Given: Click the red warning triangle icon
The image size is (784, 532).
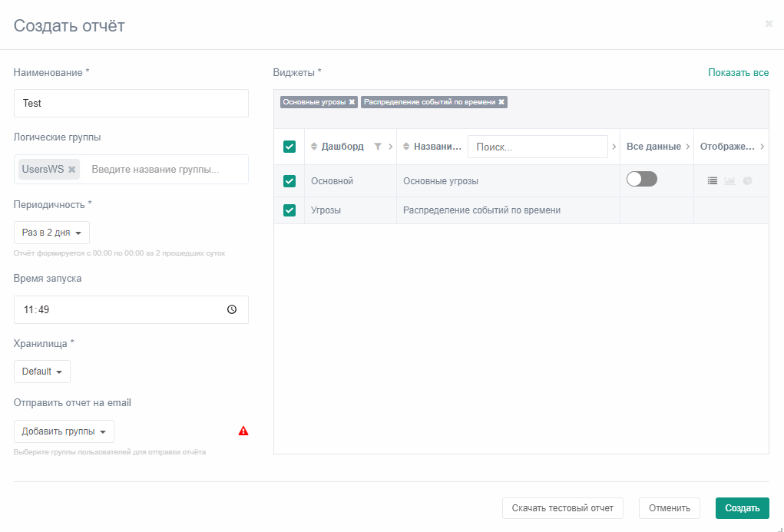Looking at the screenshot, I should click(243, 431).
